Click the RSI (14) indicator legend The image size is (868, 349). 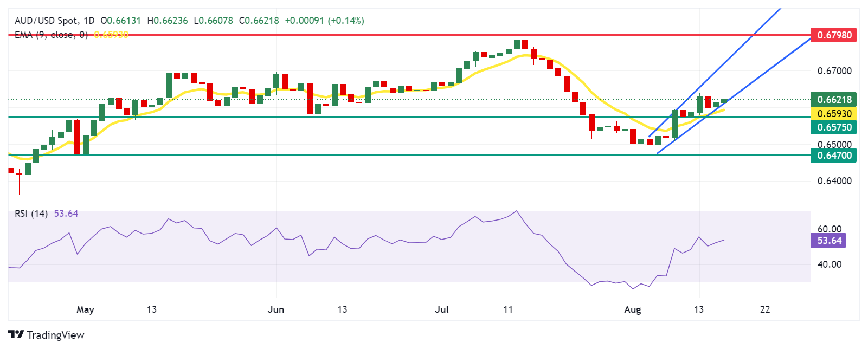(31, 214)
